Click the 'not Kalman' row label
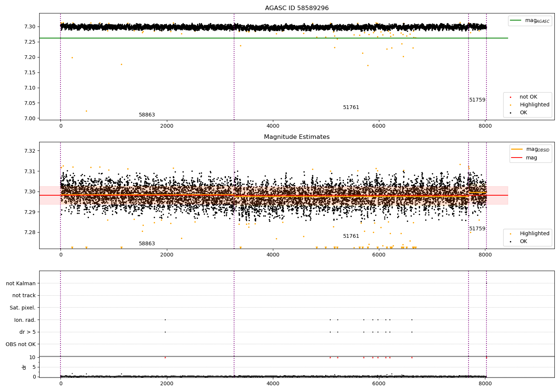 (x=21, y=283)
